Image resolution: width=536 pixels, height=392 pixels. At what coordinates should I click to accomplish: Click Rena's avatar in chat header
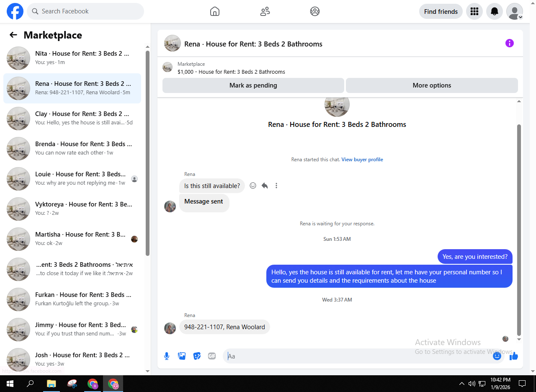[173, 43]
